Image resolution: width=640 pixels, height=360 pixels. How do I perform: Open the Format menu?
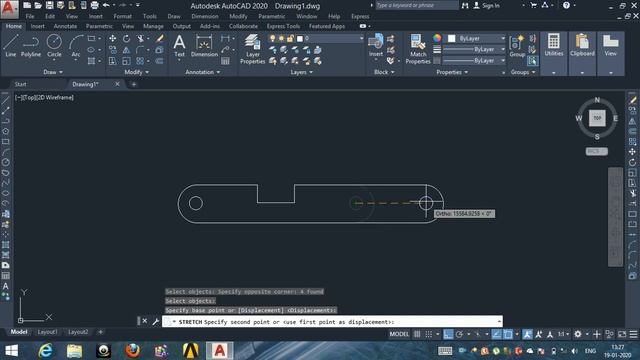click(x=122, y=16)
